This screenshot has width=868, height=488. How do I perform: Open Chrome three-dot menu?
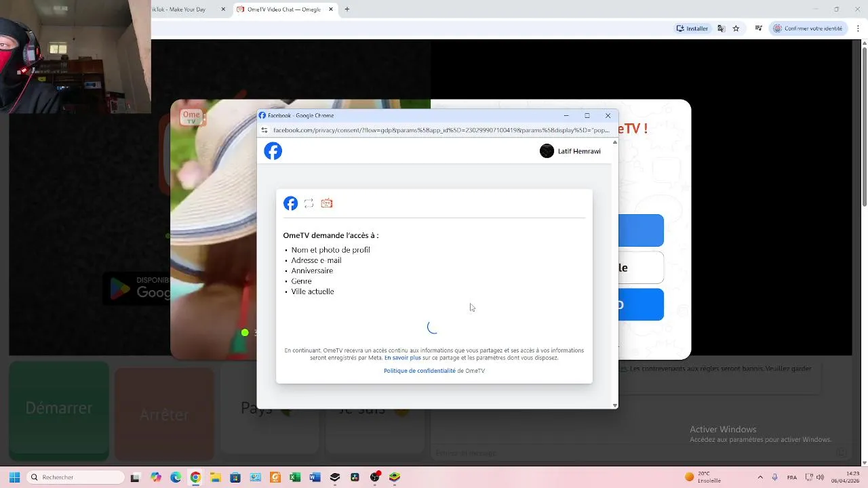coord(858,28)
